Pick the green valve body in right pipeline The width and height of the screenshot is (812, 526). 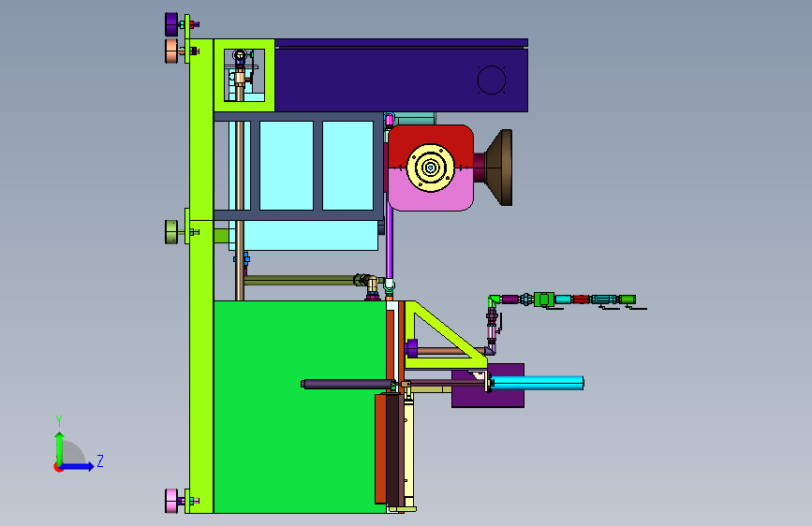click(x=544, y=300)
